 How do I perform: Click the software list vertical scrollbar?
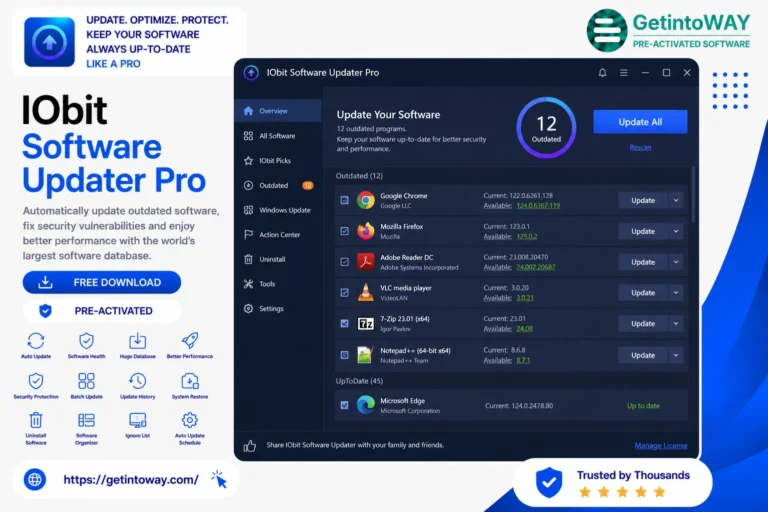tap(693, 196)
